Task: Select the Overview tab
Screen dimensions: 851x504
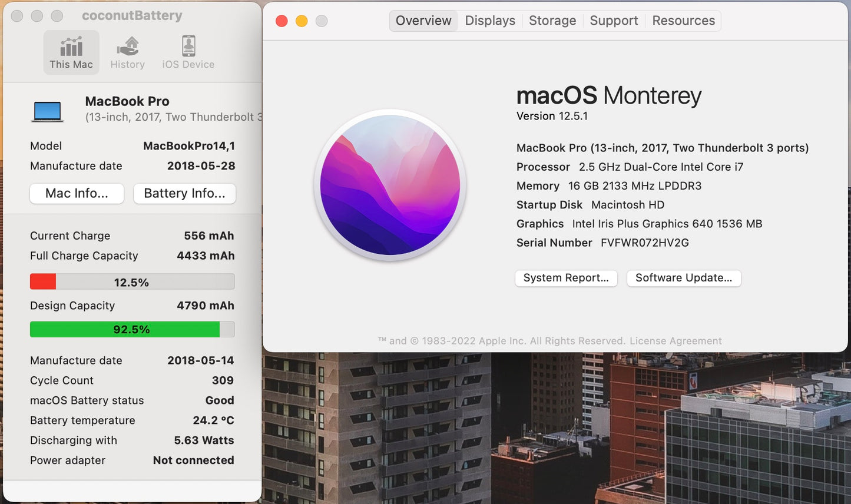Action: (x=423, y=21)
